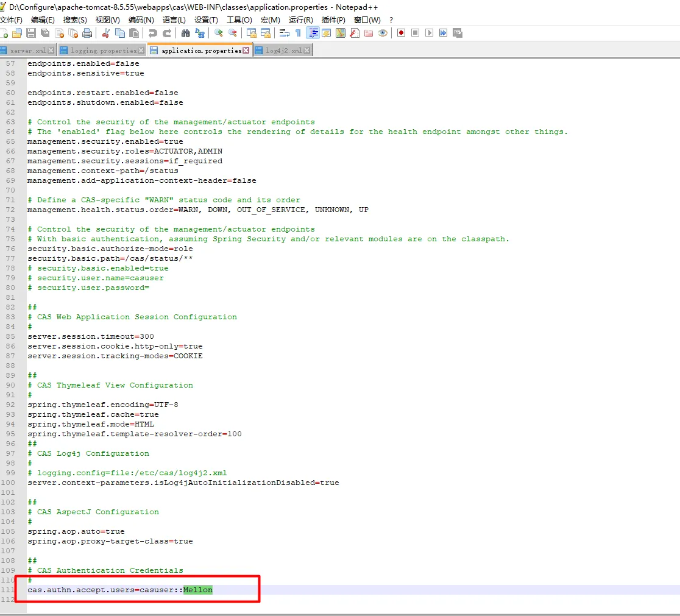Paste from the clipboard via the toolbar icon
The image size is (680, 616).
tap(135, 33)
